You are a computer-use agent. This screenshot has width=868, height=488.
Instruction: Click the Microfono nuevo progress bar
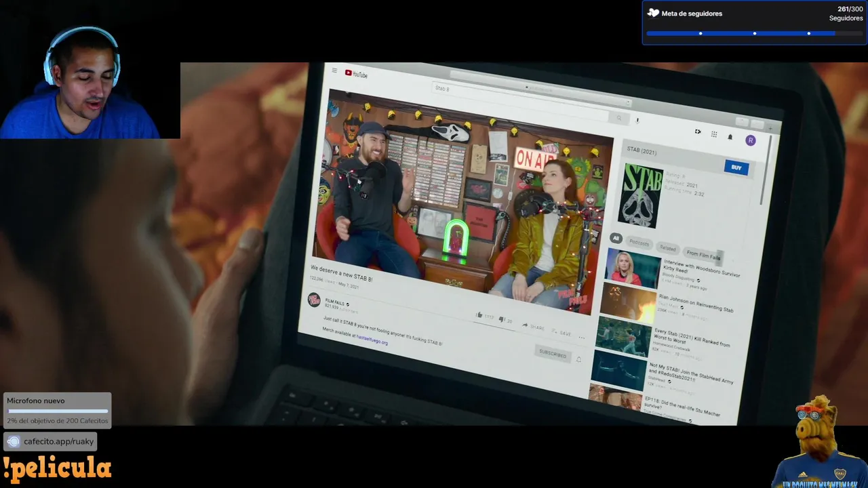[x=58, y=411]
